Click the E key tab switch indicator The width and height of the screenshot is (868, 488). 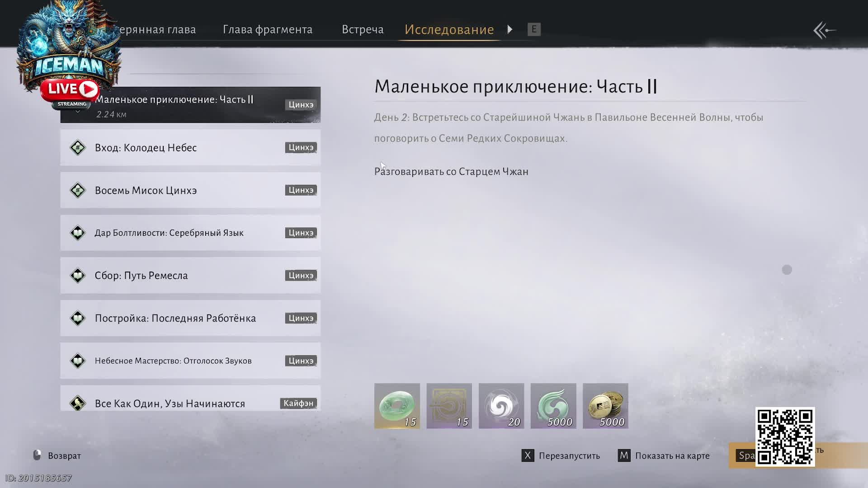click(534, 29)
